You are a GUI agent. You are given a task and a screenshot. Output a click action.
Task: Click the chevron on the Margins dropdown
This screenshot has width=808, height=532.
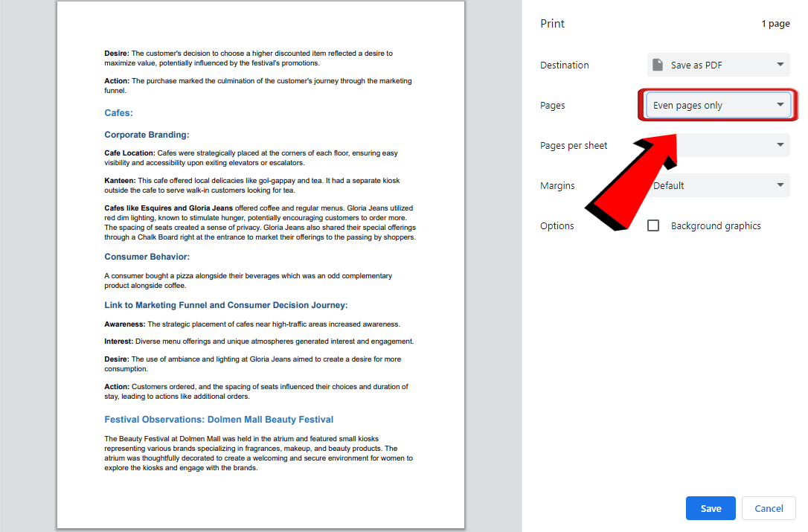pyautogui.click(x=780, y=185)
